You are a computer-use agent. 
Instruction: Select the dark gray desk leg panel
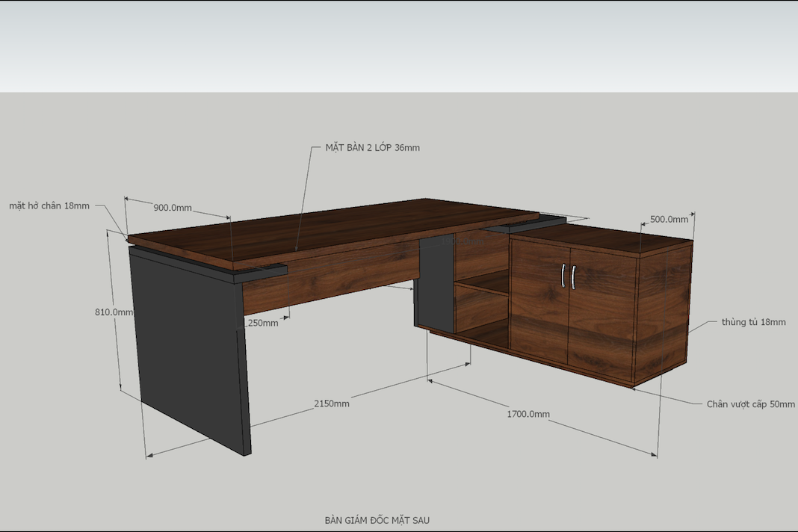click(190, 351)
